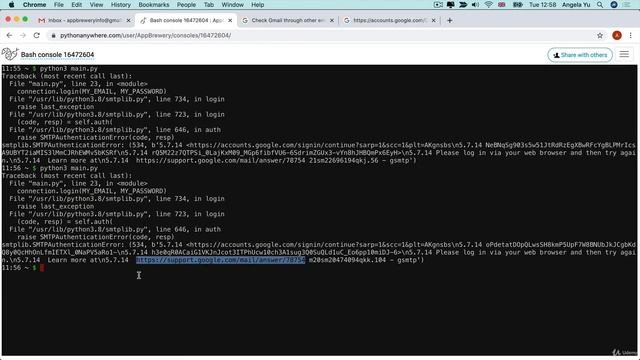Click the Tue 12:58 clock
Screen dimensions: 640x360
pyautogui.click(x=542, y=4)
